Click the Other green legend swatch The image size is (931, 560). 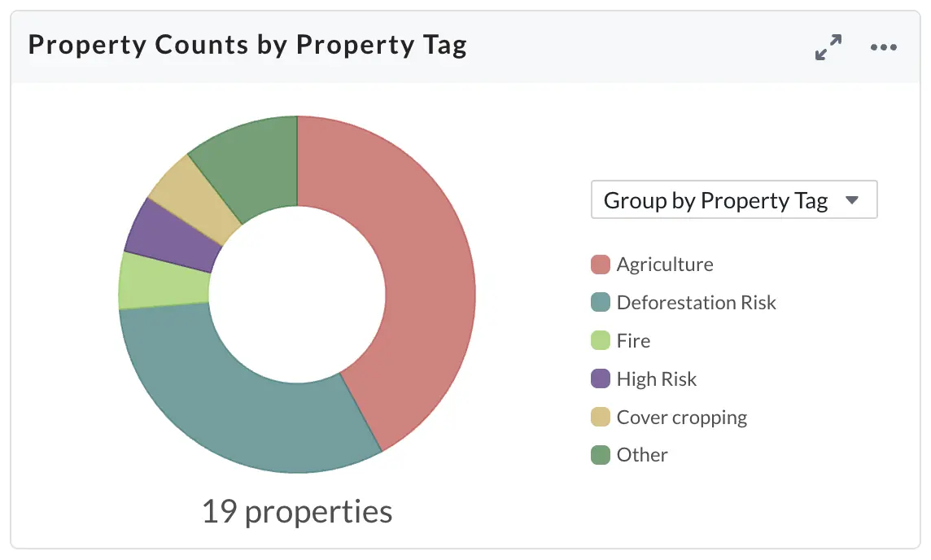pyautogui.click(x=601, y=455)
